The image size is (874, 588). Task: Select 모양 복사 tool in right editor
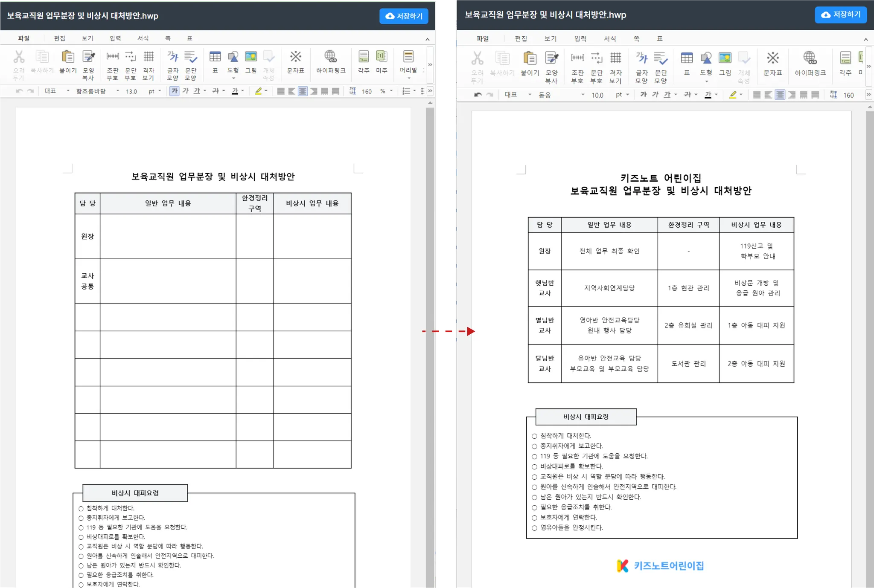551,58
